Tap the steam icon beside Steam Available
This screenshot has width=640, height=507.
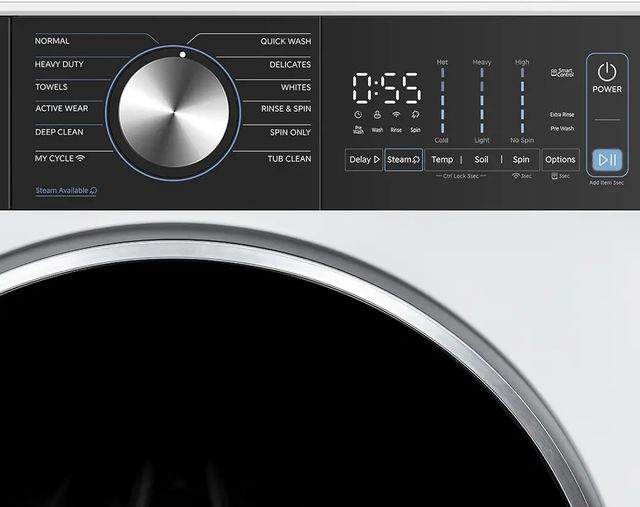(93, 190)
